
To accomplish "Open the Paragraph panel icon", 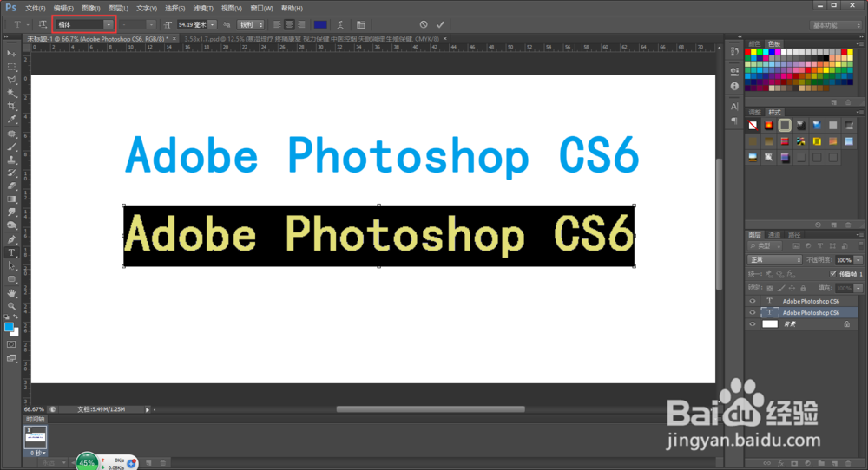I will click(734, 120).
